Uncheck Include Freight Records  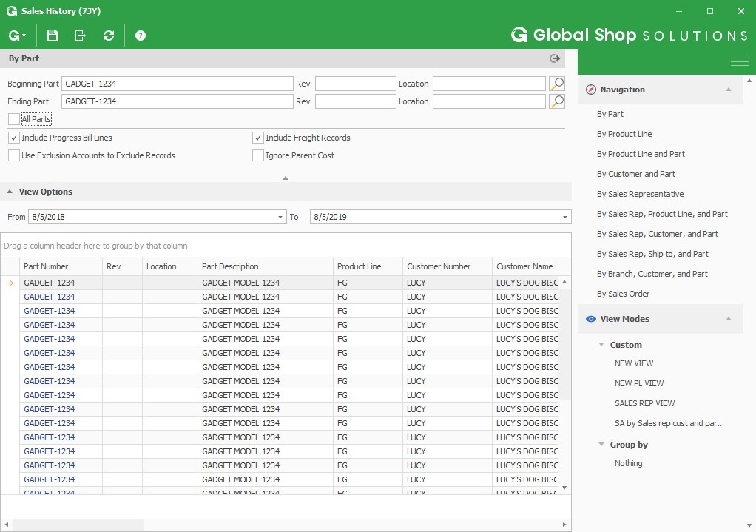point(258,138)
